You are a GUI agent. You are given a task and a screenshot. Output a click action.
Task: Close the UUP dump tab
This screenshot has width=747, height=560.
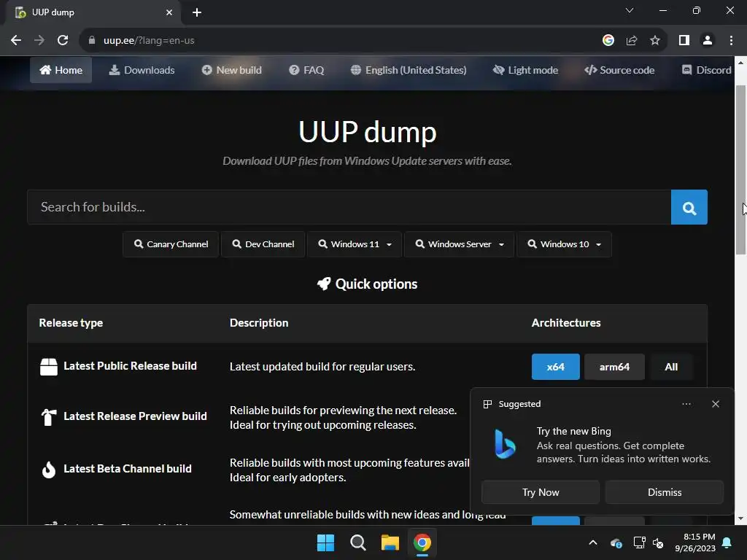[169, 12]
